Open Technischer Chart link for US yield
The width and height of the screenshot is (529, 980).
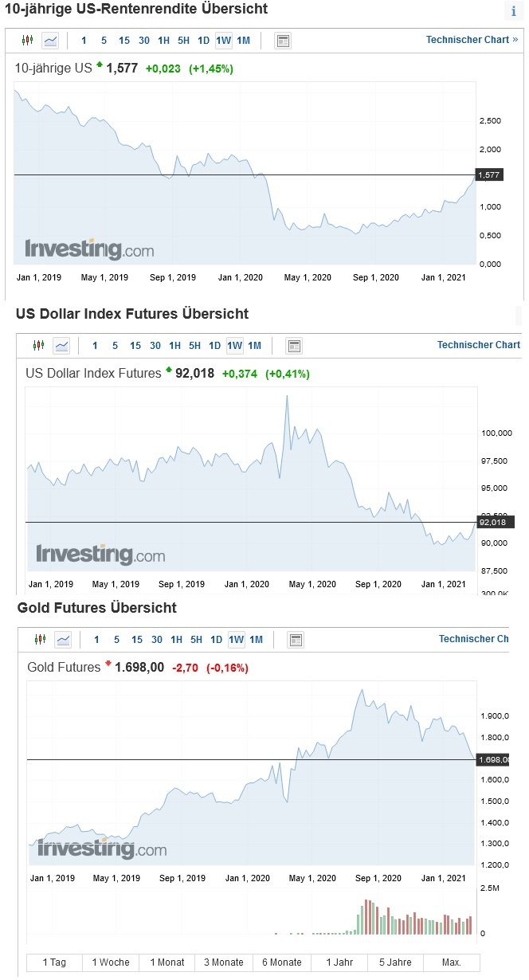pyautogui.click(x=472, y=40)
